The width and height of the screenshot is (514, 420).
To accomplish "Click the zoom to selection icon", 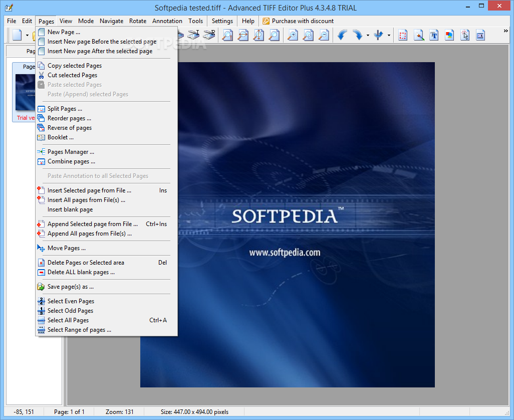I will point(308,35).
